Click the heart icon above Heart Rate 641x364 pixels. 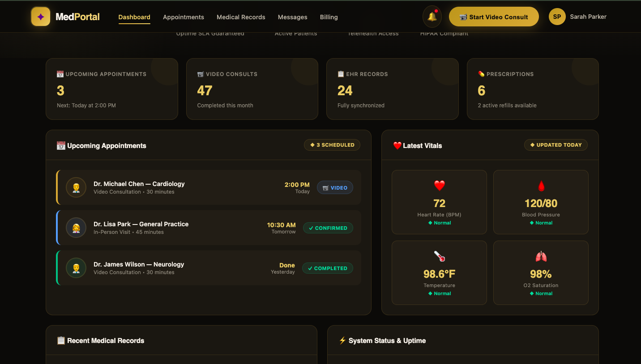click(x=439, y=186)
